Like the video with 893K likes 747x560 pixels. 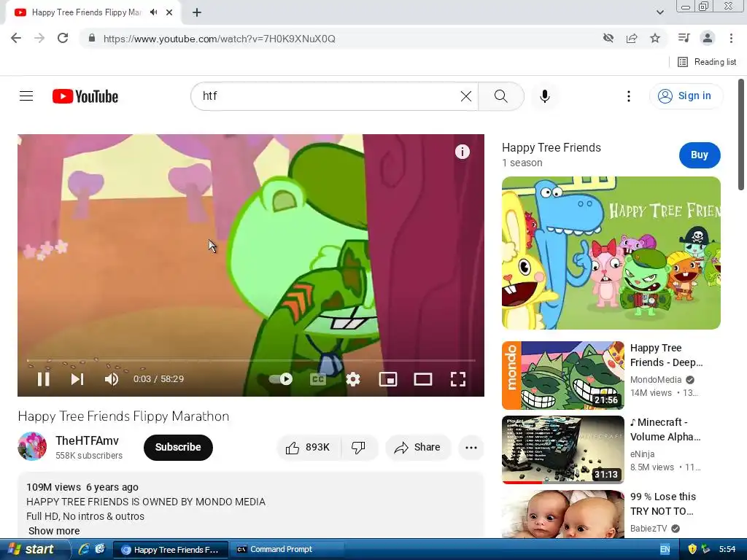pyautogui.click(x=309, y=447)
